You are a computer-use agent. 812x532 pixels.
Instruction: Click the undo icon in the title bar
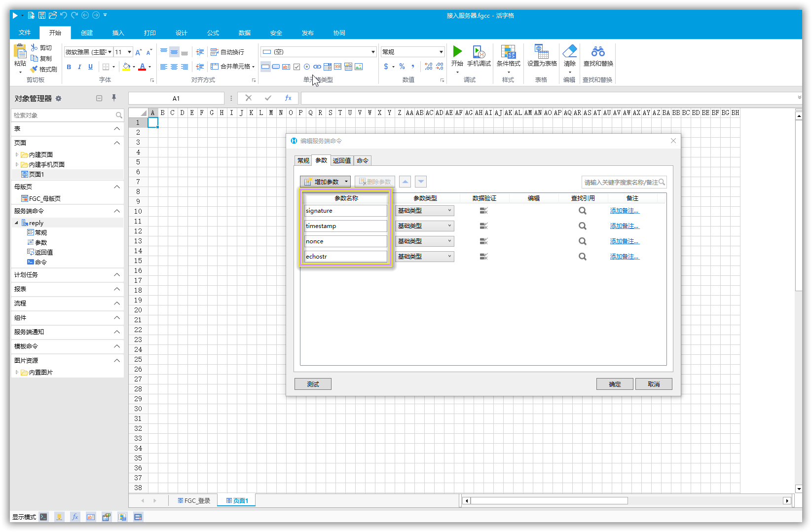63,15
